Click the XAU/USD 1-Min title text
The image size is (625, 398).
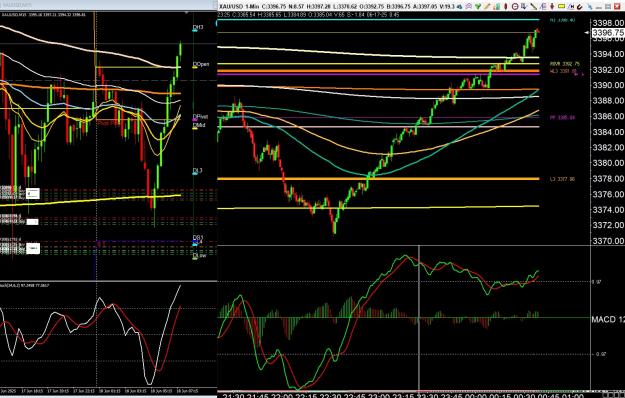[x=238, y=6]
